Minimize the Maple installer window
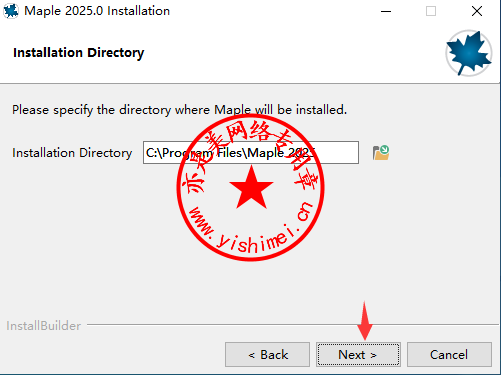The height and width of the screenshot is (375, 501). [386, 11]
